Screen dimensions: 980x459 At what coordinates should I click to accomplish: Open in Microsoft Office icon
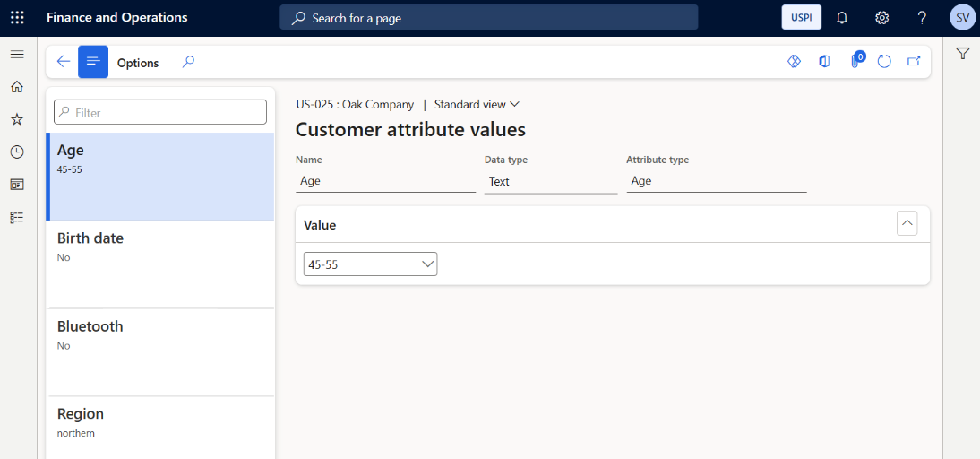(x=824, y=61)
